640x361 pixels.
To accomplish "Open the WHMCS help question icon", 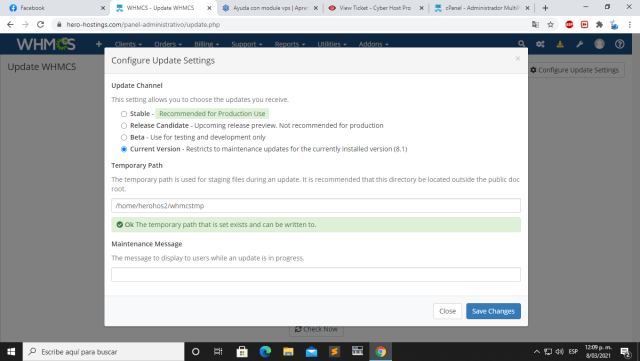I will click(x=620, y=44).
